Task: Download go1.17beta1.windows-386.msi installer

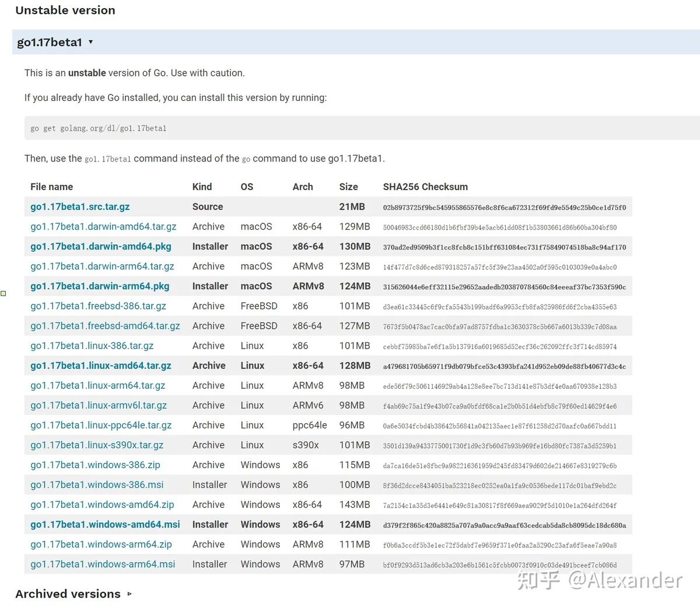Action: (97, 484)
